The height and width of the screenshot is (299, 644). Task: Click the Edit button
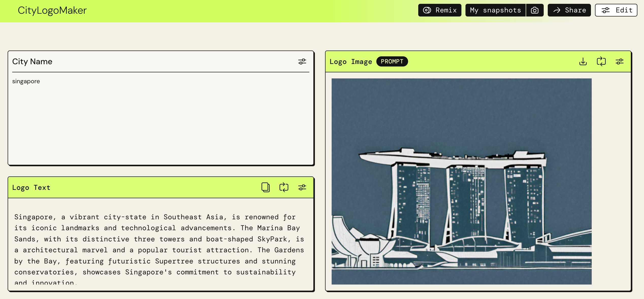[x=616, y=10]
